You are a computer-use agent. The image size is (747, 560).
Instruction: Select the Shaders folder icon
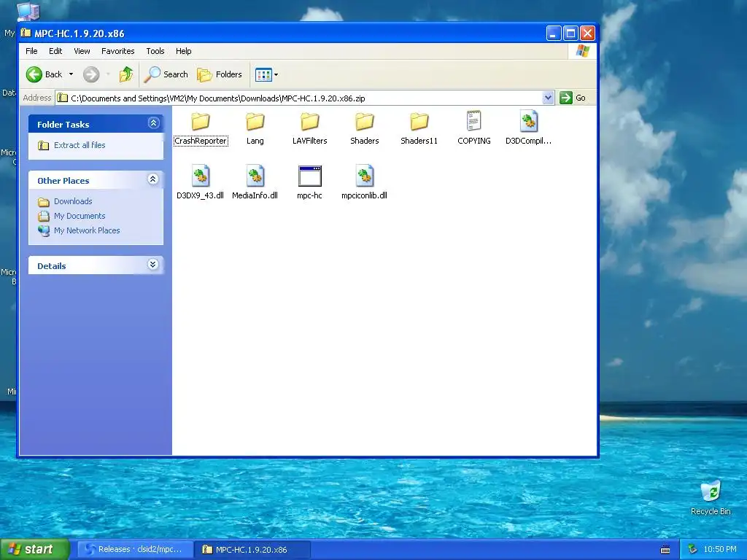(x=365, y=122)
